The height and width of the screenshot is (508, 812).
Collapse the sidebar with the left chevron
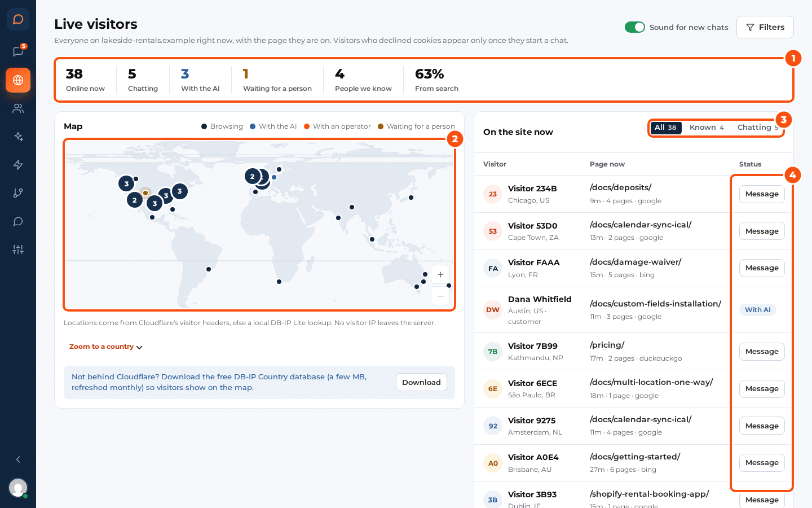(x=18, y=459)
